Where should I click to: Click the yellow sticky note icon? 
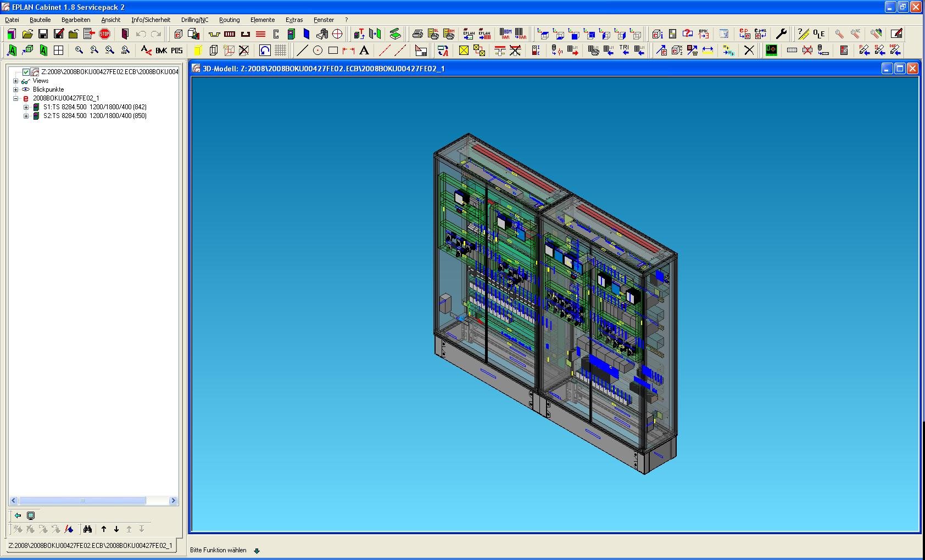coord(198,51)
